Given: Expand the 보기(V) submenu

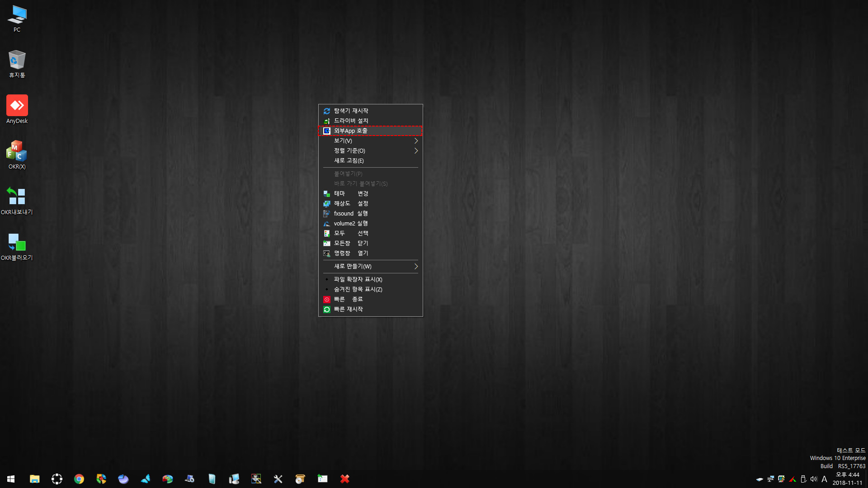Looking at the screenshot, I should pos(370,141).
